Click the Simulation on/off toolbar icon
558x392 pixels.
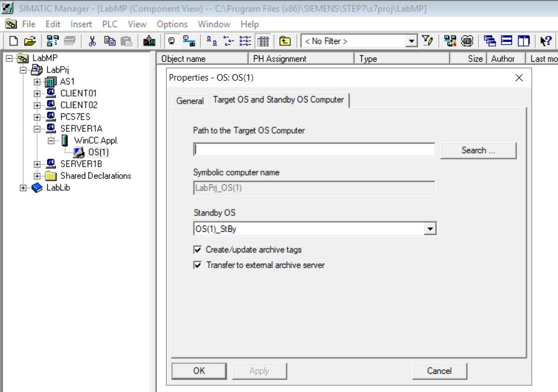click(467, 41)
